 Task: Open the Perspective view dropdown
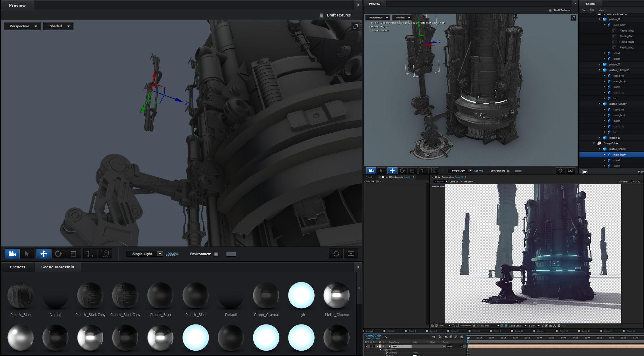click(x=22, y=26)
